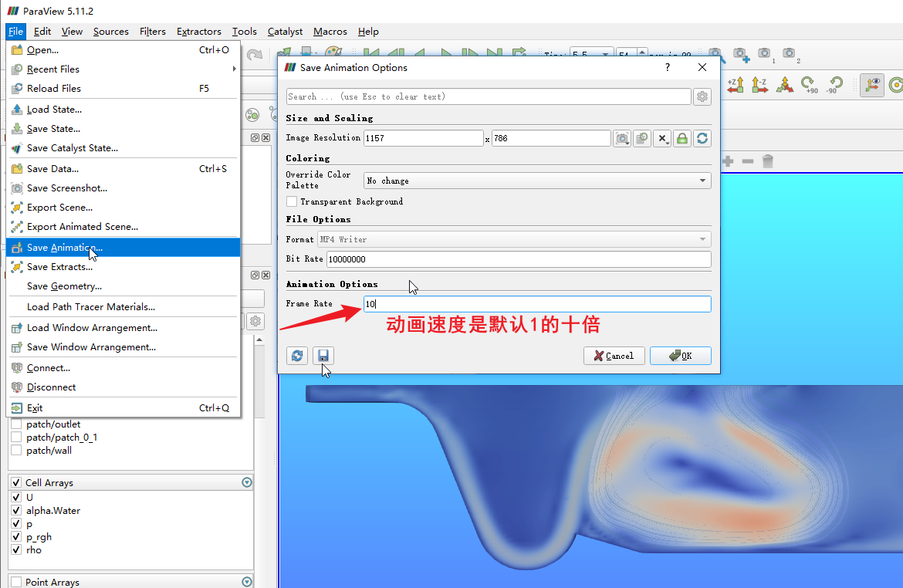
Task: Click use previous resolution icon
Action: [641, 138]
